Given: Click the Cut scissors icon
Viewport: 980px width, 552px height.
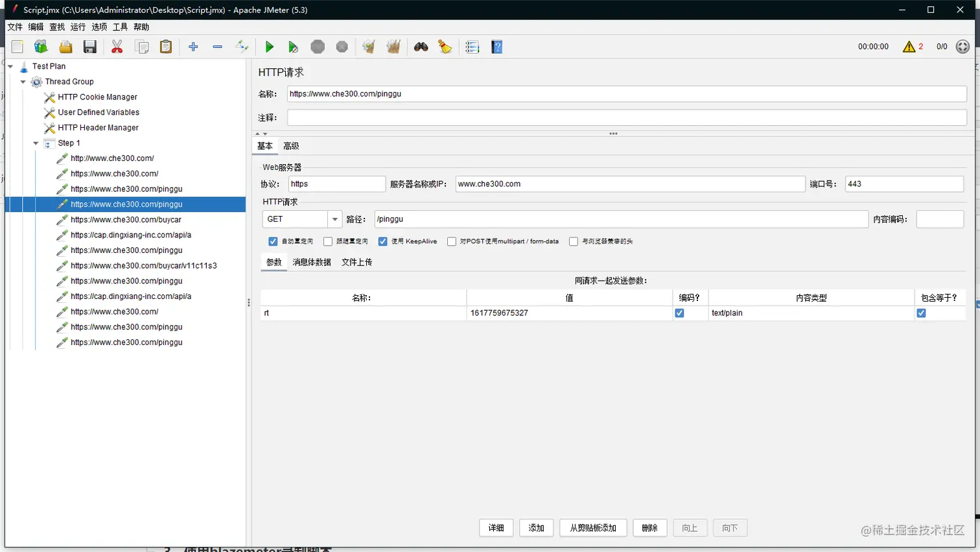Looking at the screenshot, I should [117, 47].
